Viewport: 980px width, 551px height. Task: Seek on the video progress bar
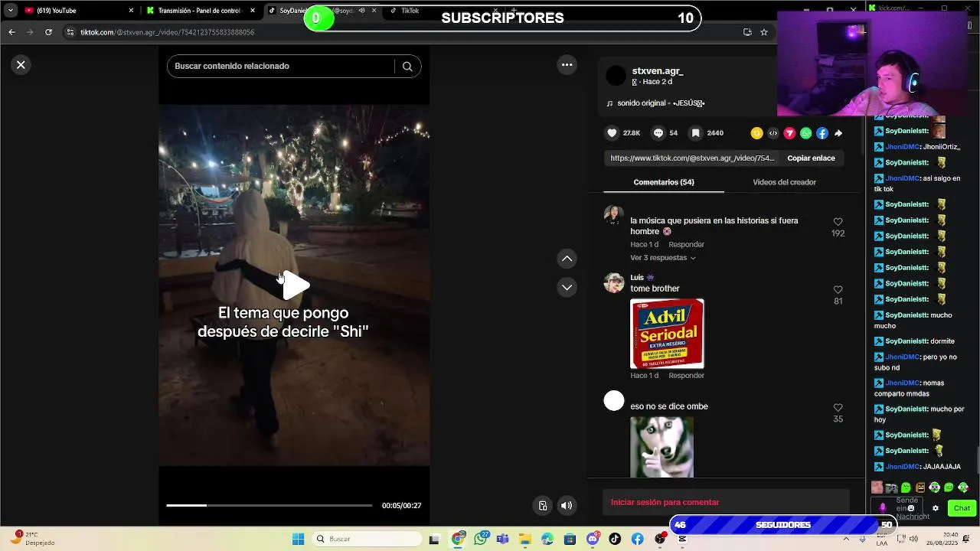click(269, 505)
